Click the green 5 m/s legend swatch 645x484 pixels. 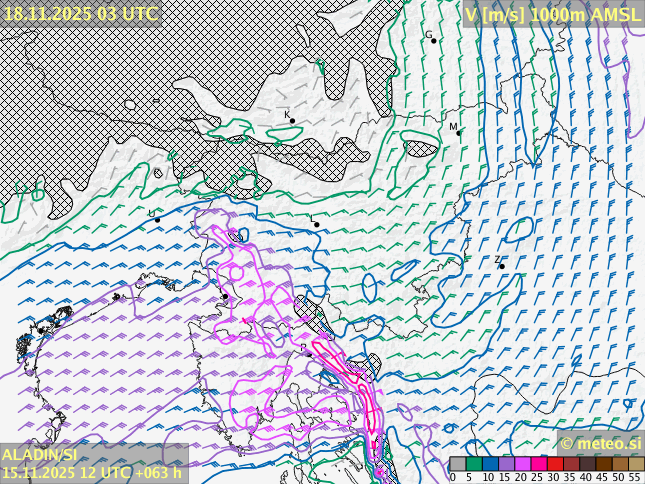point(474,464)
